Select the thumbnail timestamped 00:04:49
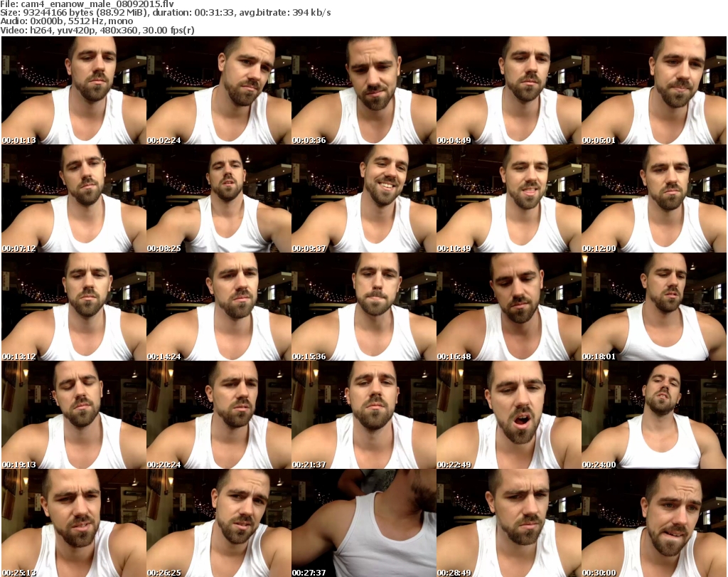728x577 pixels. tap(509, 90)
